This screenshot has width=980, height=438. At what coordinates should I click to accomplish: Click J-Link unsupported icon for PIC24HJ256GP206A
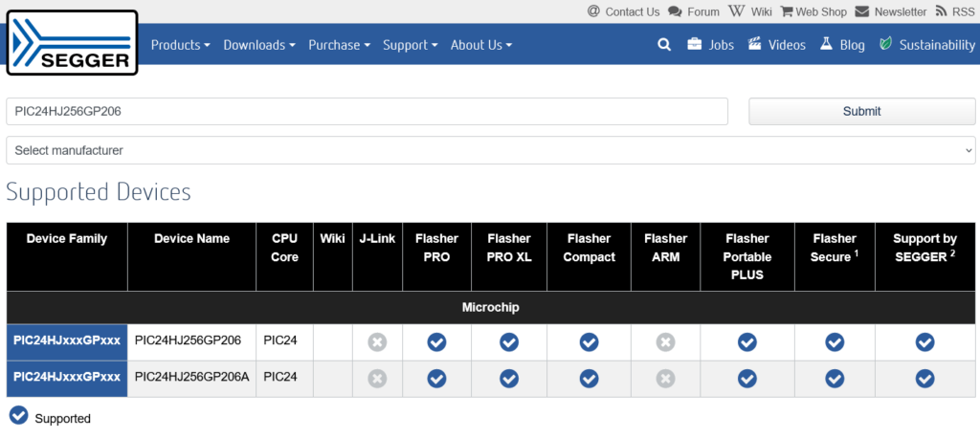[x=377, y=379]
